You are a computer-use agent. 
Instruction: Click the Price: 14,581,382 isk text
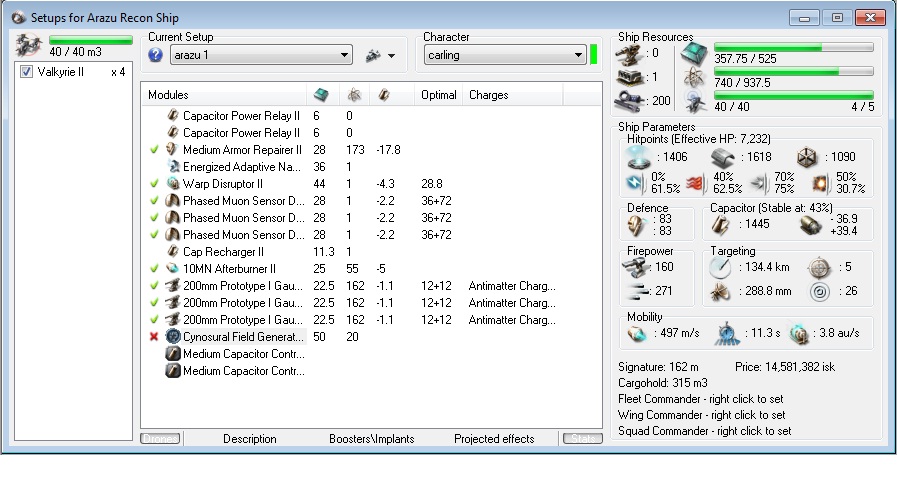(785, 367)
